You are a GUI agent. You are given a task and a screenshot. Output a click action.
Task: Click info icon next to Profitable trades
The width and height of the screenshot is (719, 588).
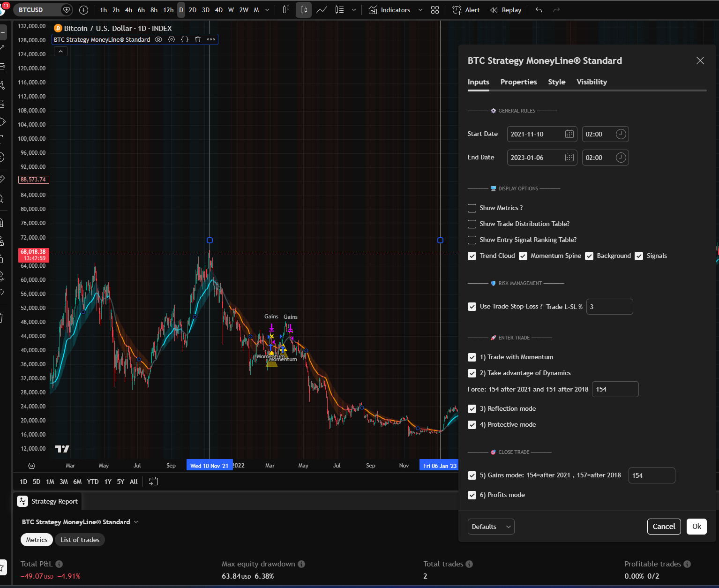[687, 564]
